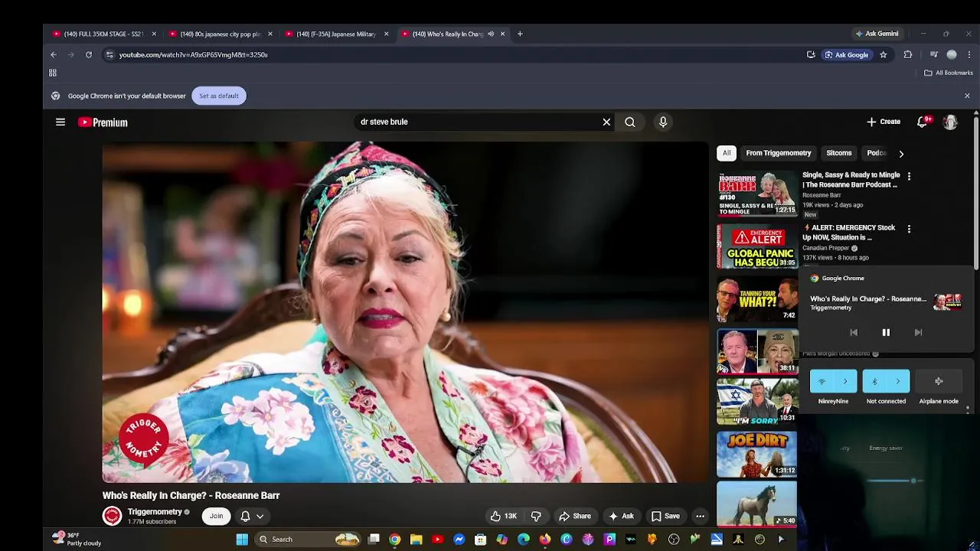The width and height of the screenshot is (980, 551).
Task: Open Ask Gemini in Chrome title bar
Action: pyautogui.click(x=877, y=34)
